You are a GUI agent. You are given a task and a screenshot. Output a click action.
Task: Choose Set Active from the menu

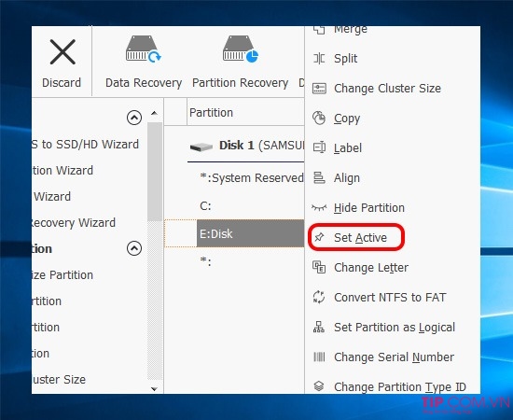(x=361, y=238)
